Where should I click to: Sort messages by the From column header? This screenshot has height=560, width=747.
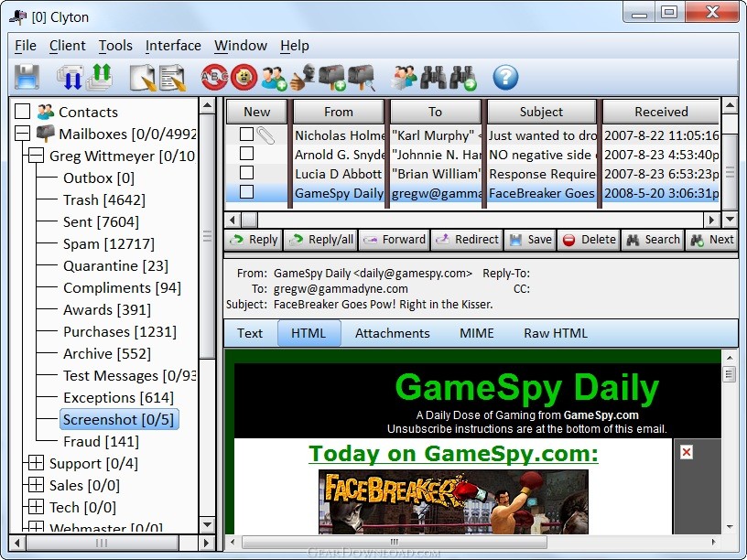[338, 112]
